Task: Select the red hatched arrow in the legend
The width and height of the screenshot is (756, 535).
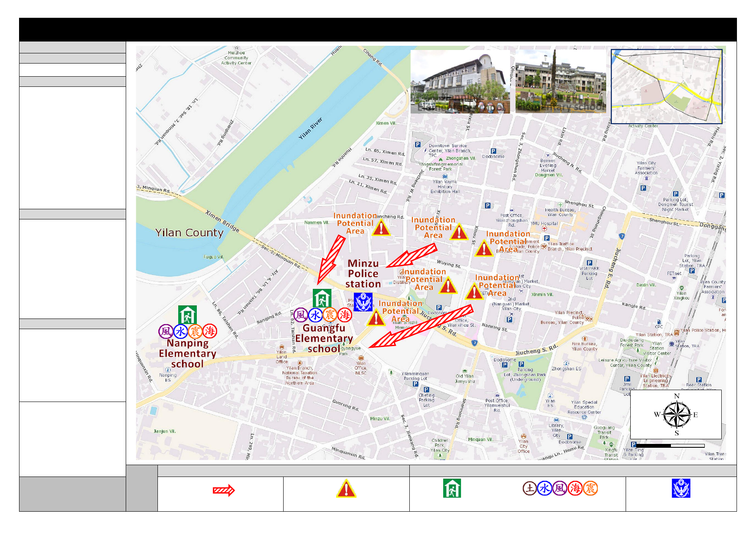Action: coord(223,491)
